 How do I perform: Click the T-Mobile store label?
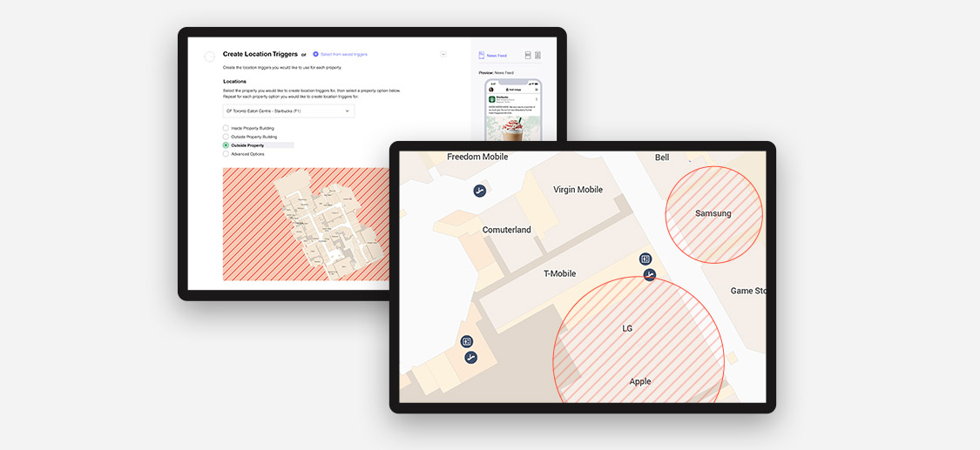tap(560, 273)
